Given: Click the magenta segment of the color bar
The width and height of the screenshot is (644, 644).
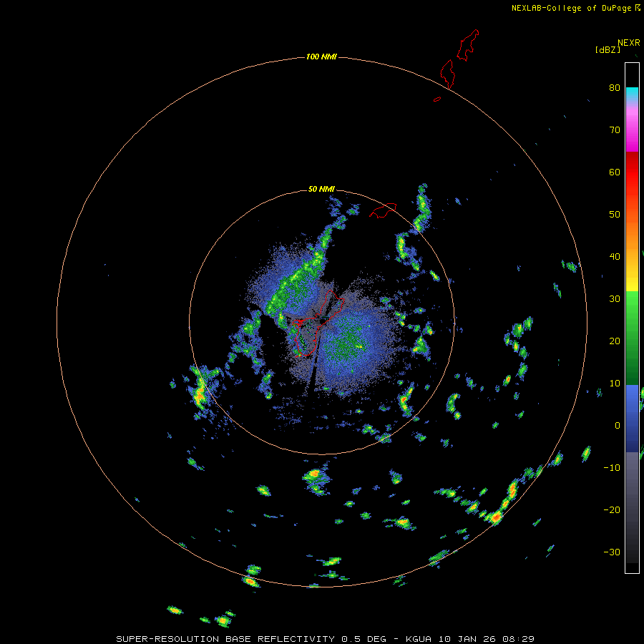Looking at the screenshot, I should pos(632,135).
